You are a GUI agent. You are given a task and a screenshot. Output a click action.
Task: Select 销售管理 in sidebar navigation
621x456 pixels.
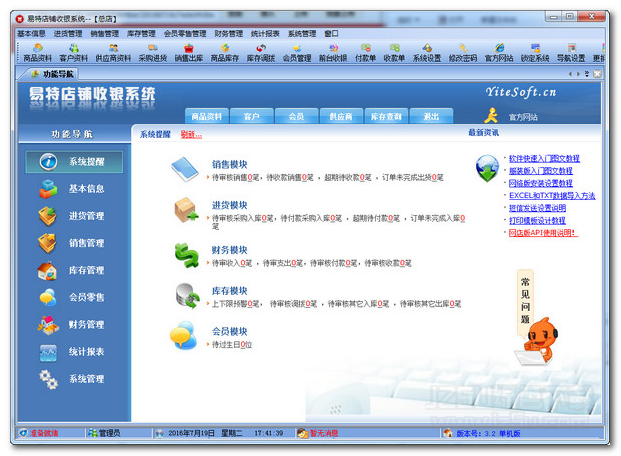[74, 243]
